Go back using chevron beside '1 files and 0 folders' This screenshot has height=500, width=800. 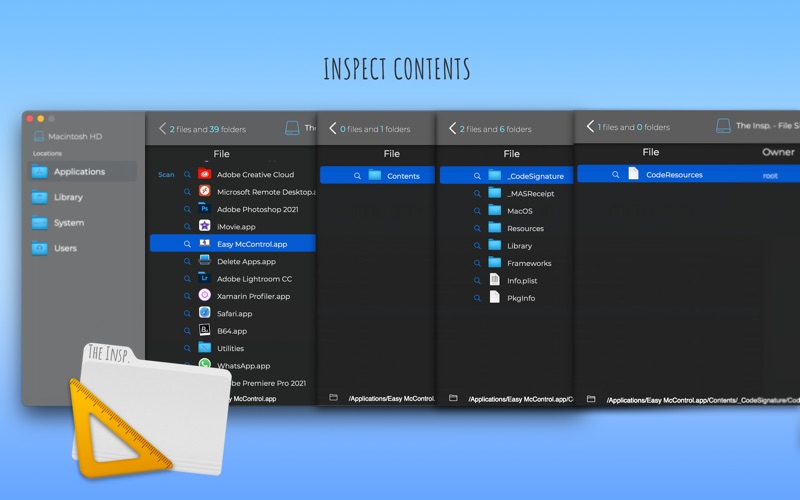point(590,127)
